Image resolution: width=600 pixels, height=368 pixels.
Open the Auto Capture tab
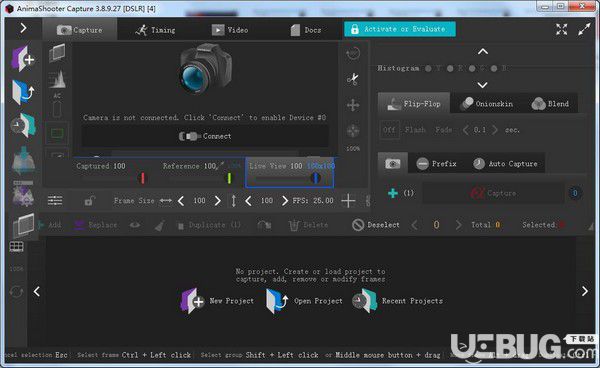(505, 164)
